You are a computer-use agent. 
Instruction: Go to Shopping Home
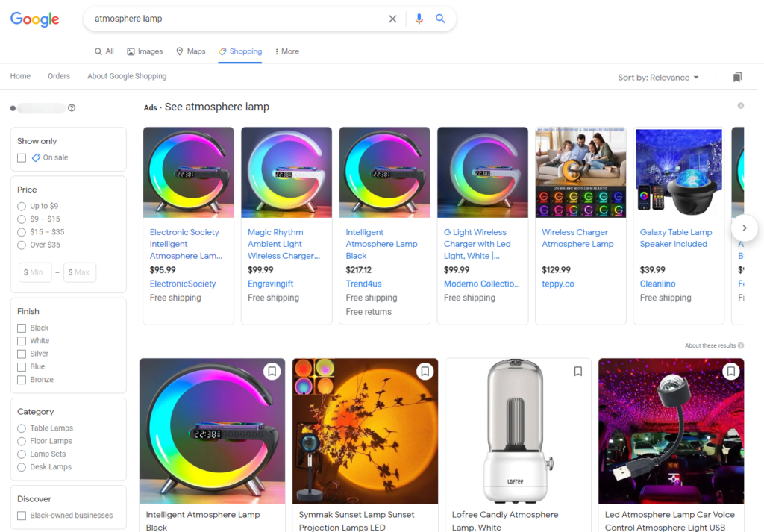coord(20,76)
